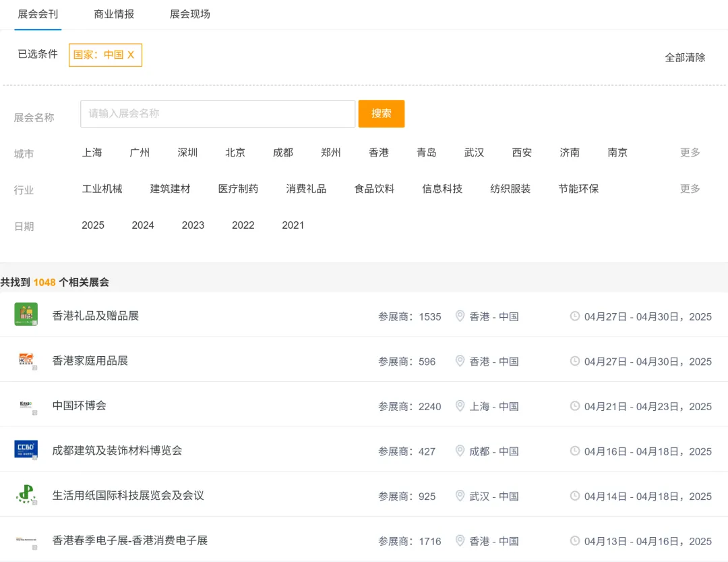This screenshot has width=728, height=562.
Task: Click location pin icon for 中国环博会
Action: 460,405
